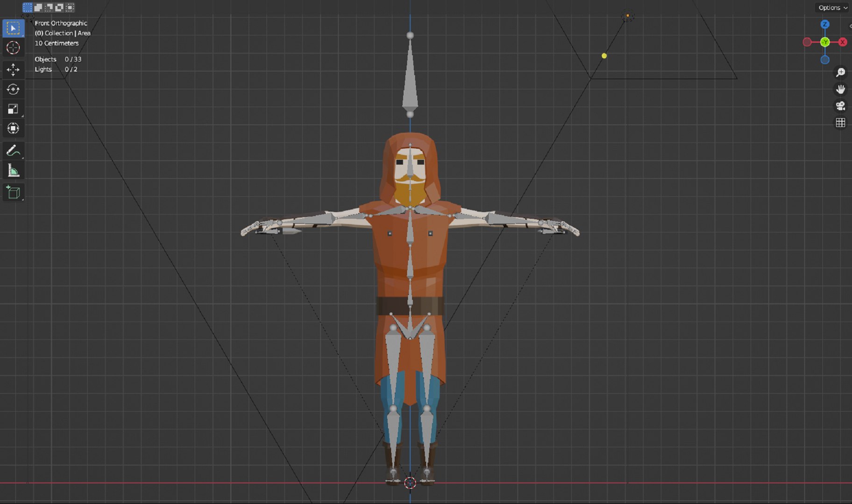
Task: Choose the 3D Cursor tool
Action: coord(13,48)
